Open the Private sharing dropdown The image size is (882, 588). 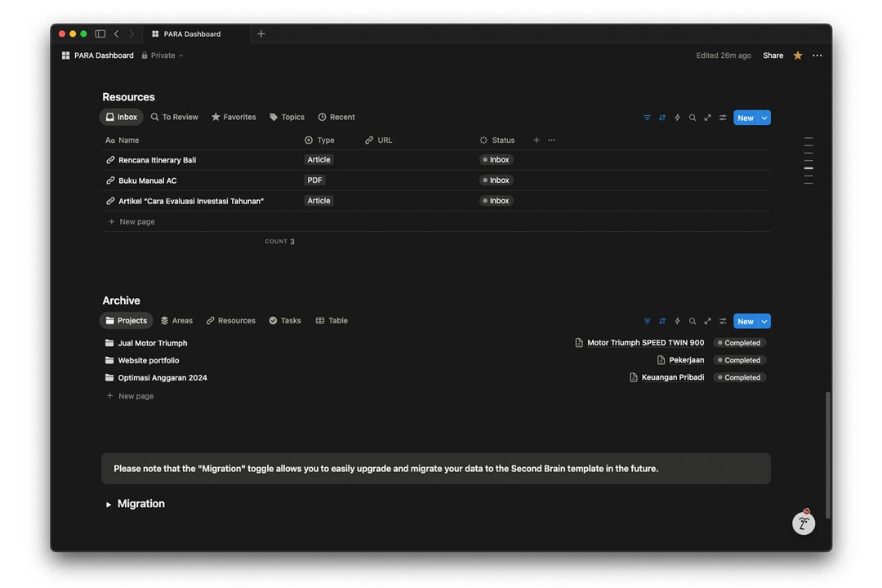point(163,56)
